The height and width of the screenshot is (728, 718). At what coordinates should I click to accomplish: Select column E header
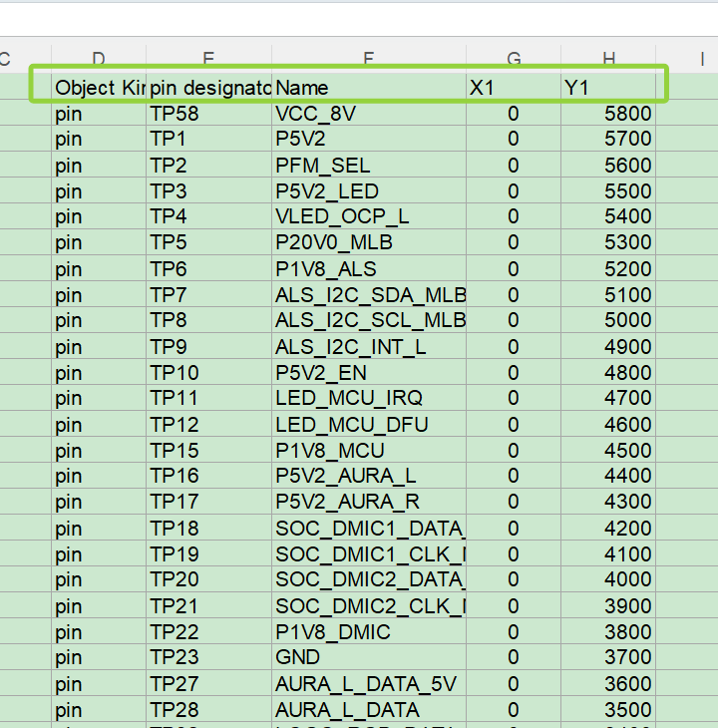(208, 58)
